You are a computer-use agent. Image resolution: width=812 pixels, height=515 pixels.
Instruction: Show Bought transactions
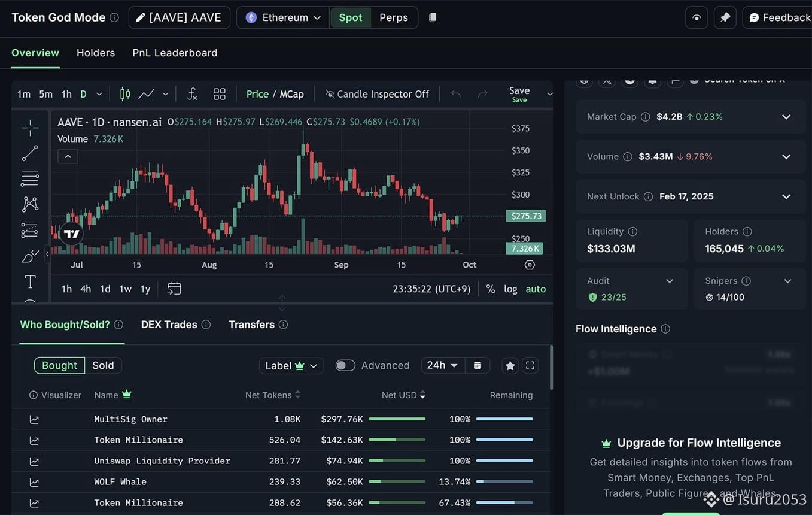coord(59,365)
